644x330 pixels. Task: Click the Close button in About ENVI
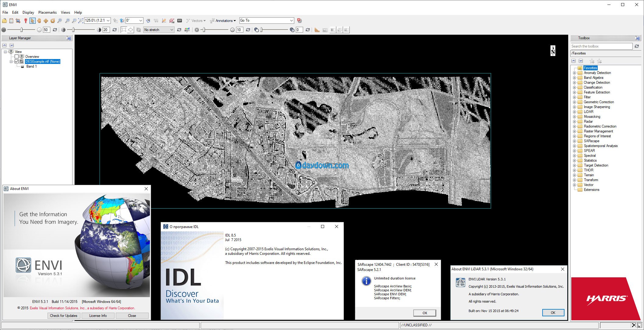click(132, 316)
